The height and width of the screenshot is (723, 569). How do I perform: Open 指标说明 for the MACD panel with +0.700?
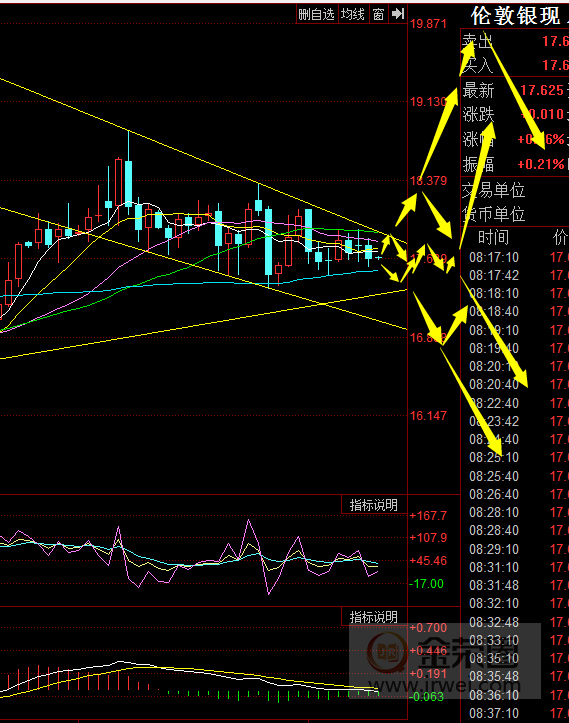[x=374, y=617]
